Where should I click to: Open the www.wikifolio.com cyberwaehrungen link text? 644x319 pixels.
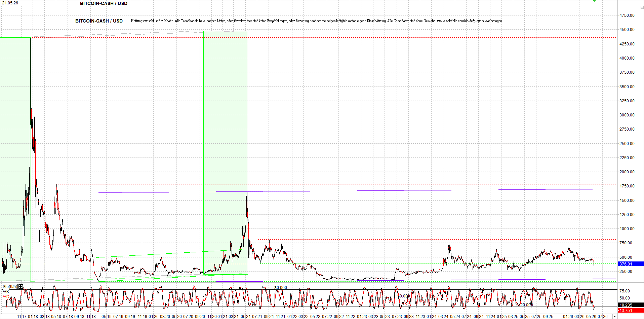[470, 21]
